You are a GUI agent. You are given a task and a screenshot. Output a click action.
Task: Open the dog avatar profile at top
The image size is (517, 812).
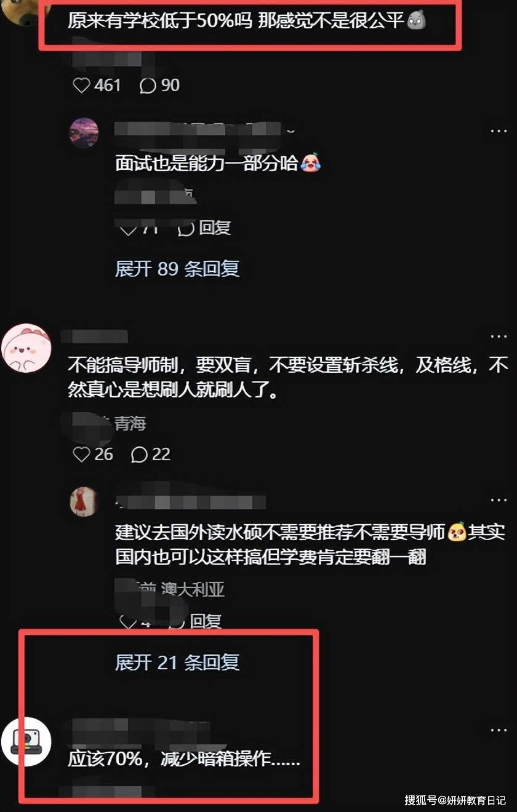coord(26,12)
